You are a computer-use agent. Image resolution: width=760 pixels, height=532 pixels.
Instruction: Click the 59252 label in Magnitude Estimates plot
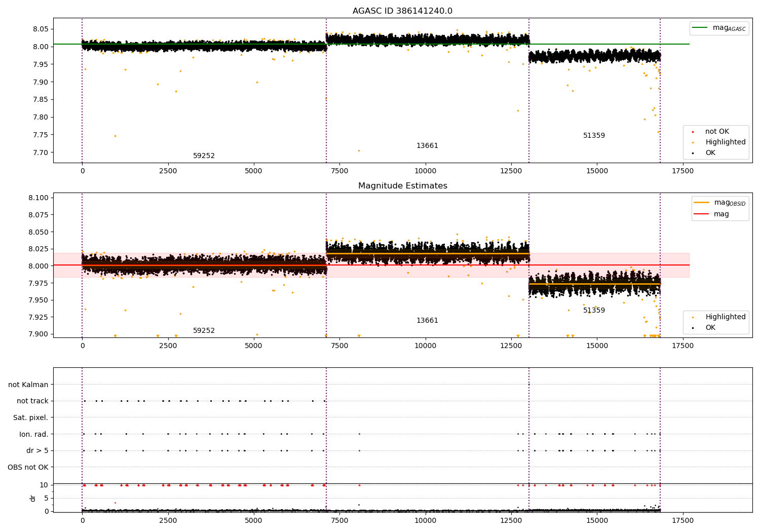pos(204,331)
